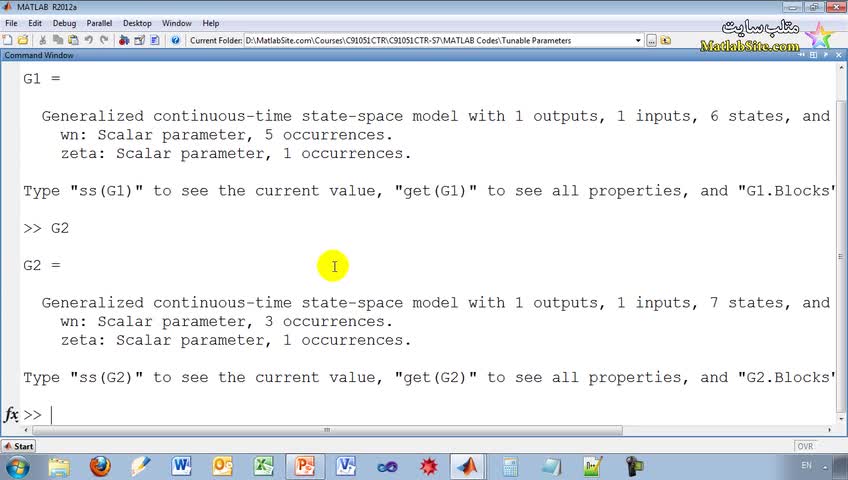
Task: Open the pen and paper taskbar app
Action: (x=141, y=466)
